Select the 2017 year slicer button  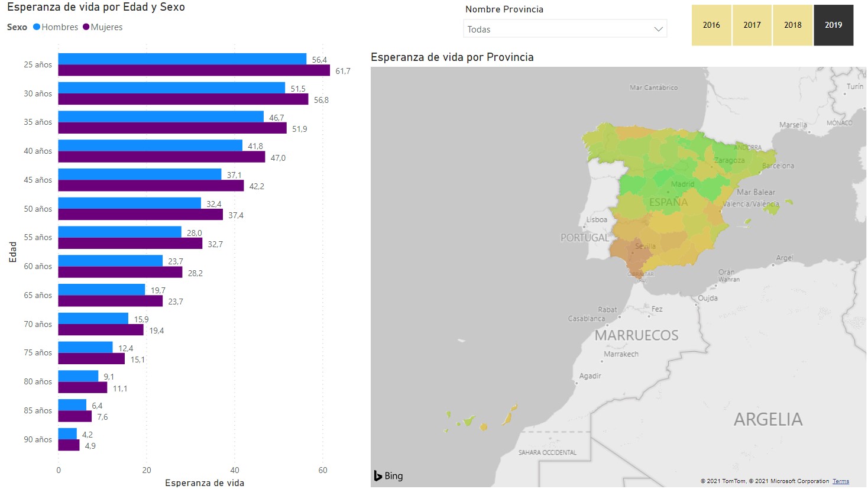[752, 25]
